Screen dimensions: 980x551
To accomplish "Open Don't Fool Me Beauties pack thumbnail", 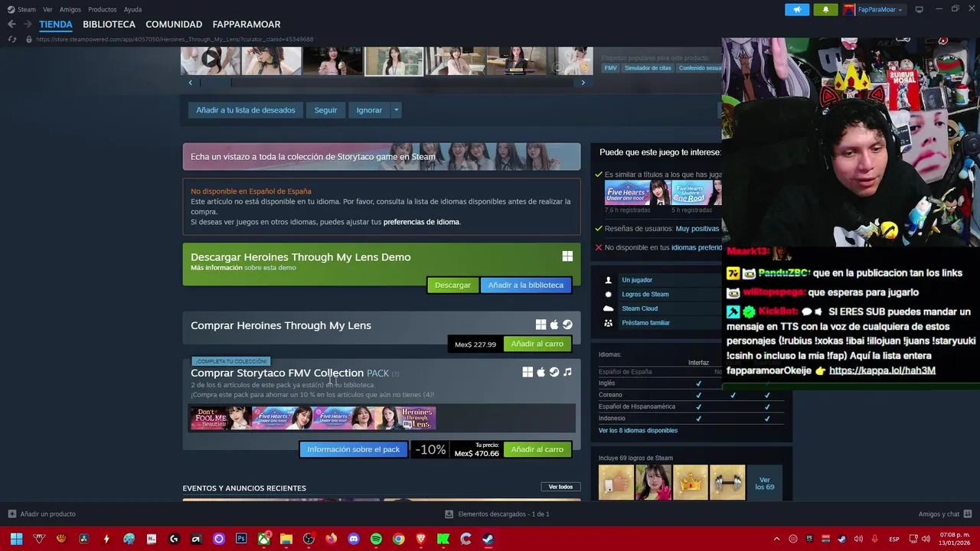I will 221,418.
